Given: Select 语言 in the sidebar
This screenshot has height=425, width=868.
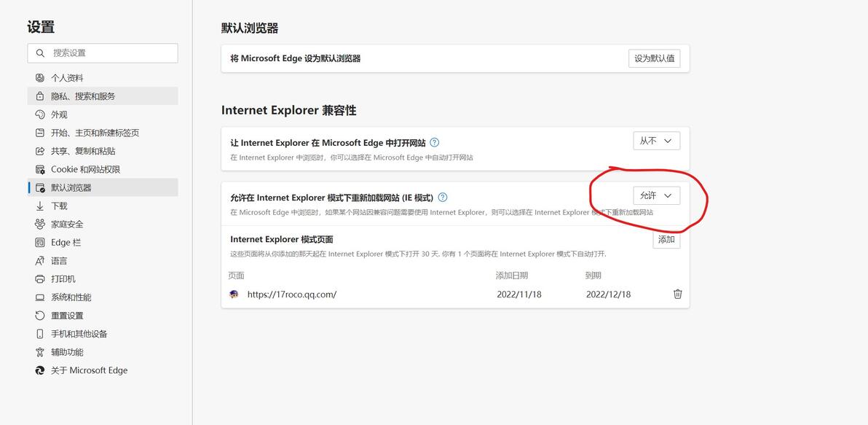Looking at the screenshot, I should tap(103, 261).
